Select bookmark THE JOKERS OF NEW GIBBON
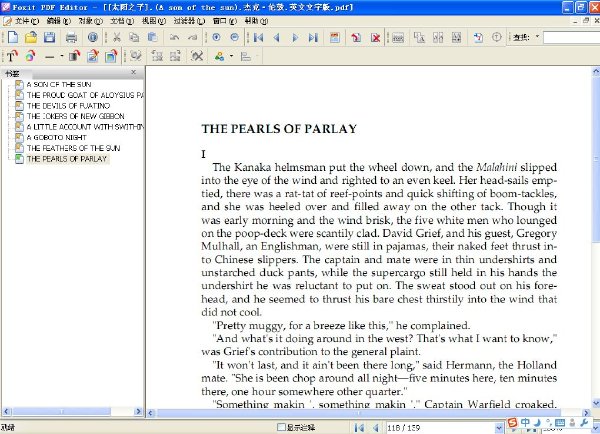This screenshot has width=600, height=434. tap(75, 116)
